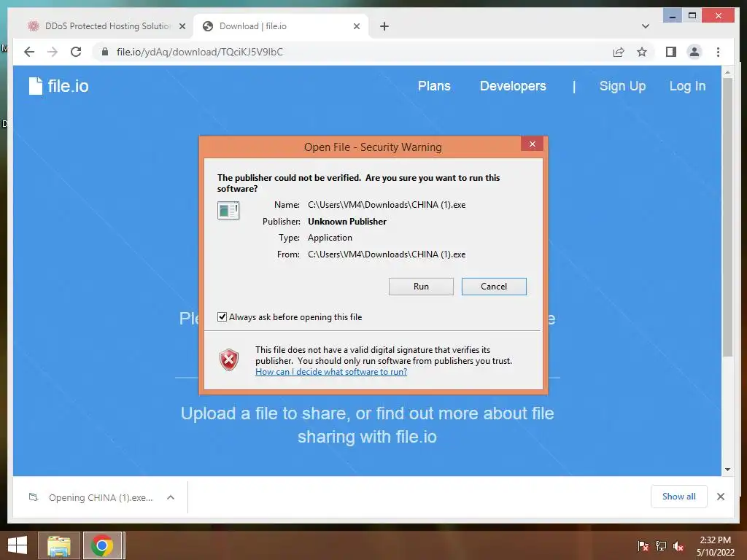Reload the file.io page
The height and width of the screenshot is (560, 747).
pyautogui.click(x=76, y=52)
